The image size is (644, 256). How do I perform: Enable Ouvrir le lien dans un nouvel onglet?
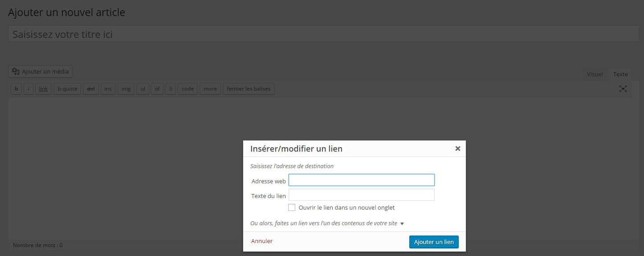(292, 207)
